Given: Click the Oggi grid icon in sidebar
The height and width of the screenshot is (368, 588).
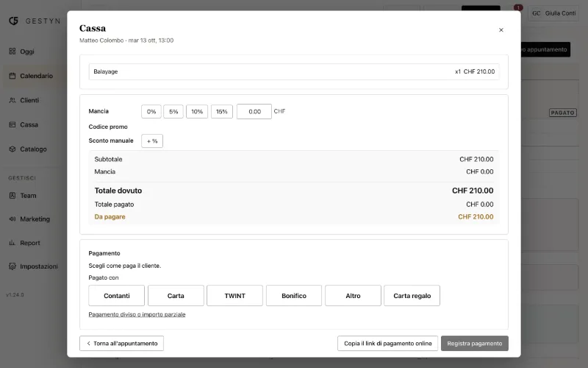Looking at the screenshot, I should [x=12, y=52].
